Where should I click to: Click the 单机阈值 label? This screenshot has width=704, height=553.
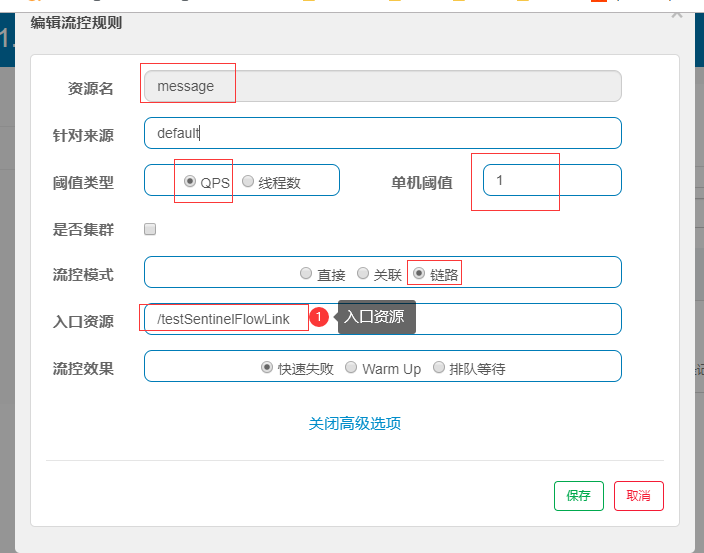click(x=422, y=183)
